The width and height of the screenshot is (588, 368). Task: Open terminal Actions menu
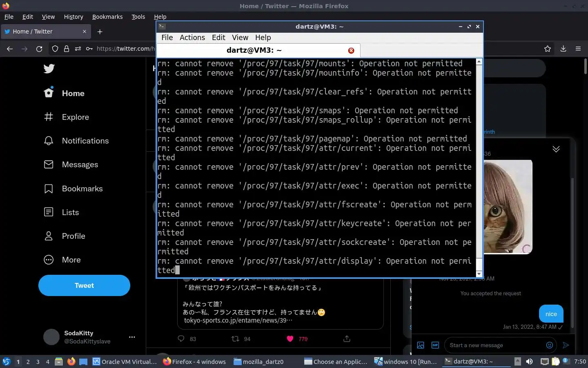(x=192, y=38)
